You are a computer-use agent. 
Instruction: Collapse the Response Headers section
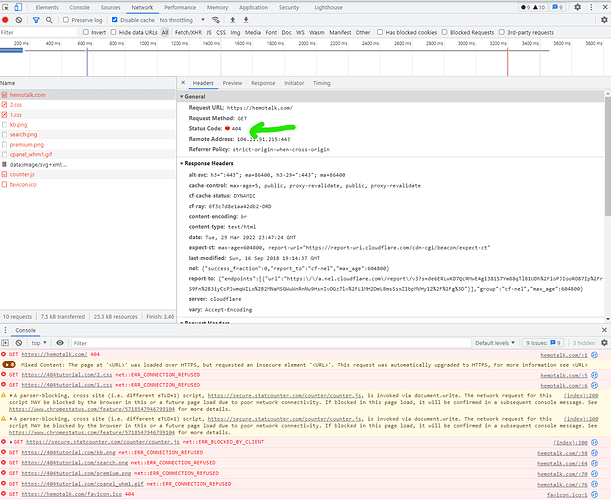pos(208,162)
